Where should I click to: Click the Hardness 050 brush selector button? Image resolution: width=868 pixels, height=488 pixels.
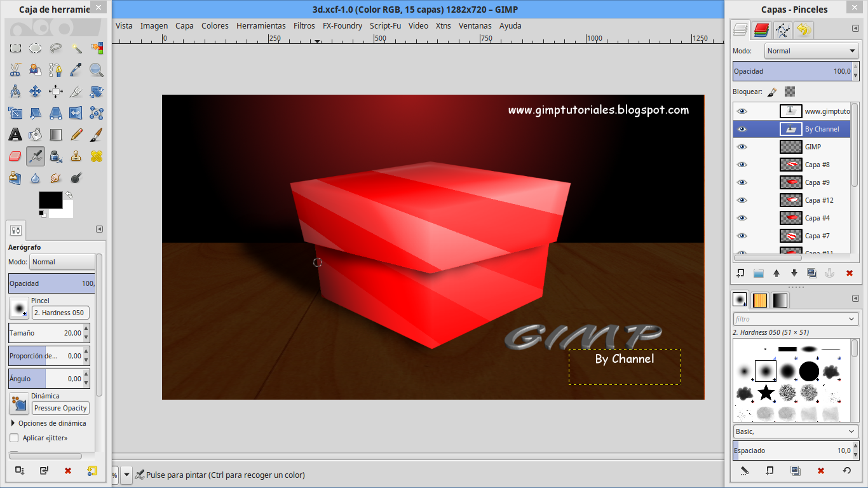(x=60, y=313)
